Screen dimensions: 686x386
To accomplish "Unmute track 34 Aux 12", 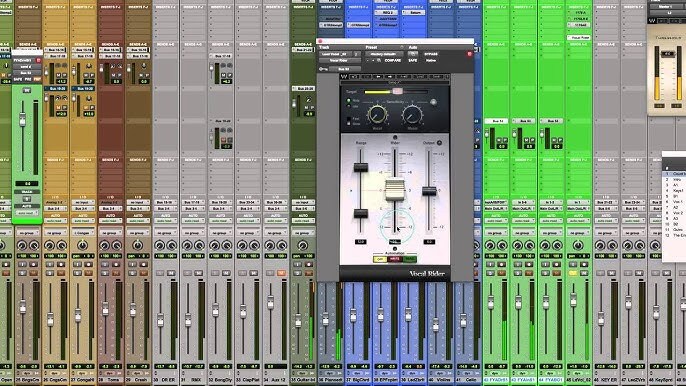I will point(281,274).
